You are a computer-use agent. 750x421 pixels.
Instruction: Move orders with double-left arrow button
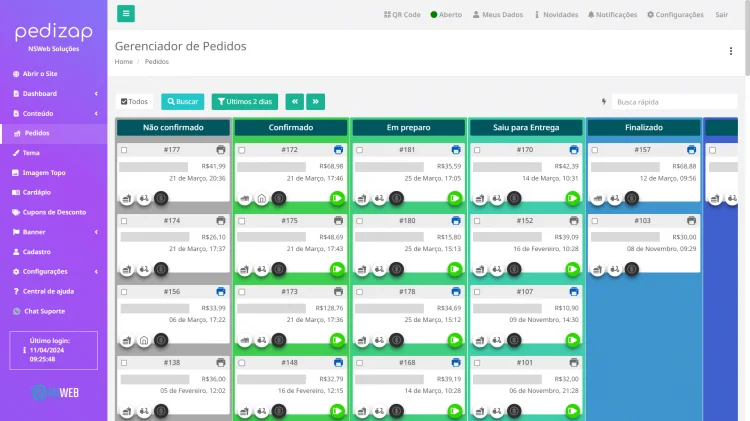pyautogui.click(x=294, y=101)
